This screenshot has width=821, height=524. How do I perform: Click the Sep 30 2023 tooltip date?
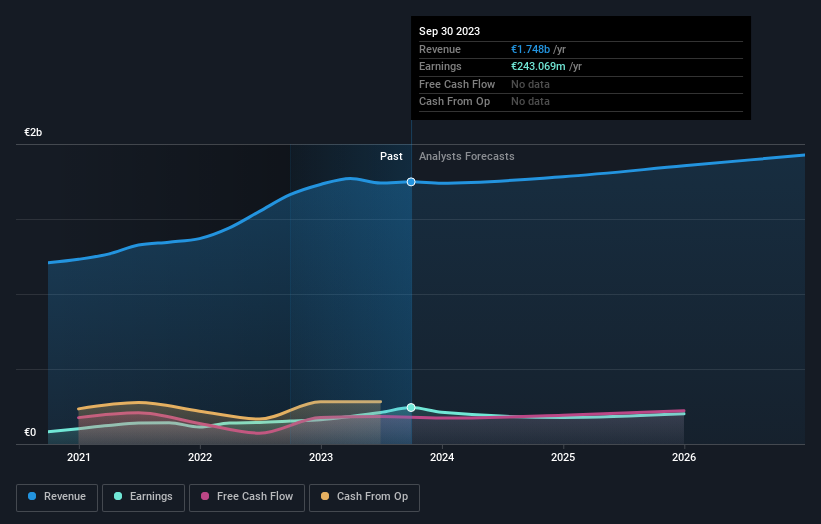[449, 31]
